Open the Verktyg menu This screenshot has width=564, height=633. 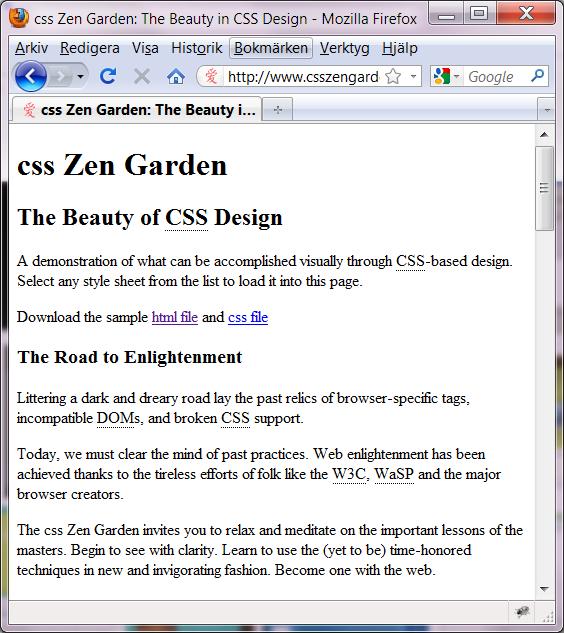(x=344, y=48)
